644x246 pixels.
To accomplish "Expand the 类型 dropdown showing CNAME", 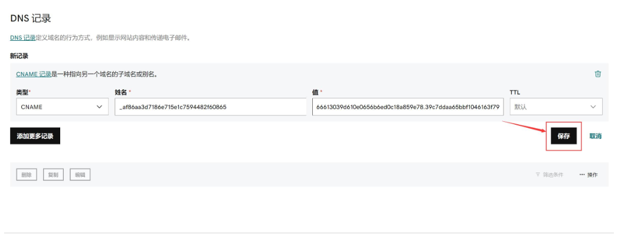I will (x=59, y=107).
